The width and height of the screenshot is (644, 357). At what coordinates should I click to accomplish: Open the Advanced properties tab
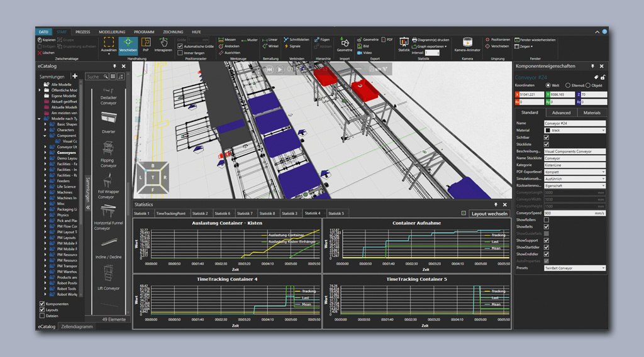[x=561, y=113]
